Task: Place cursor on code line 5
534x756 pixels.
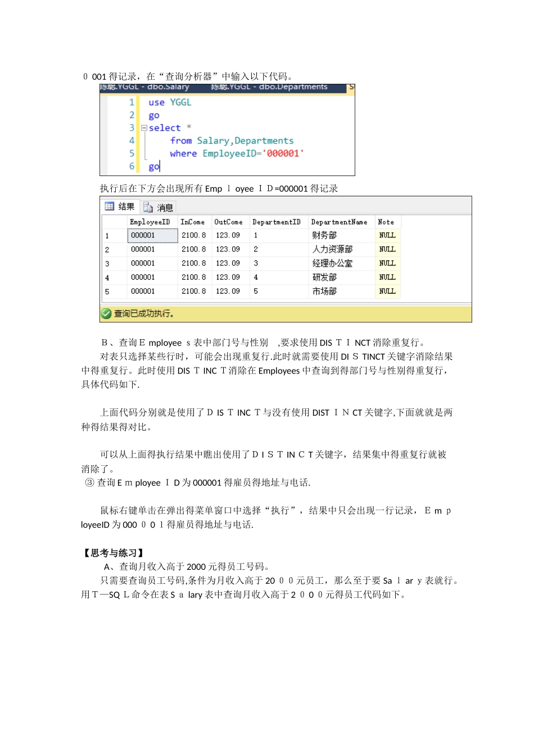Action: (237, 154)
